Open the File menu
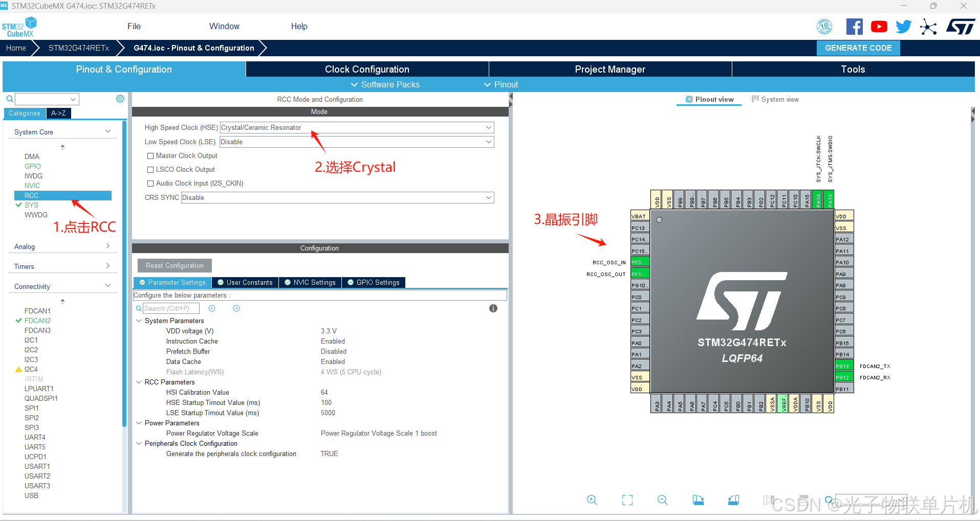980x521 pixels. click(x=134, y=26)
